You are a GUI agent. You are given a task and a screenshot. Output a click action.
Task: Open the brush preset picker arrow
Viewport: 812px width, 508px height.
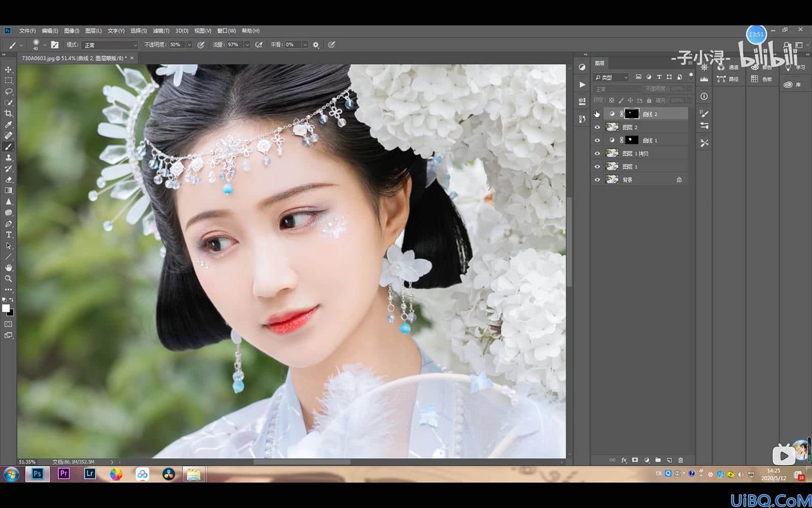pos(45,45)
